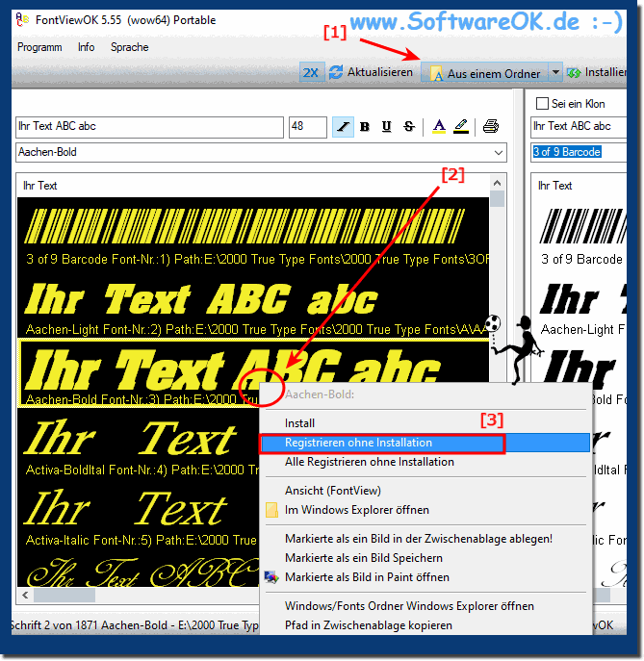
Task: Toggle strikethrough formatting button
Action: (x=409, y=126)
